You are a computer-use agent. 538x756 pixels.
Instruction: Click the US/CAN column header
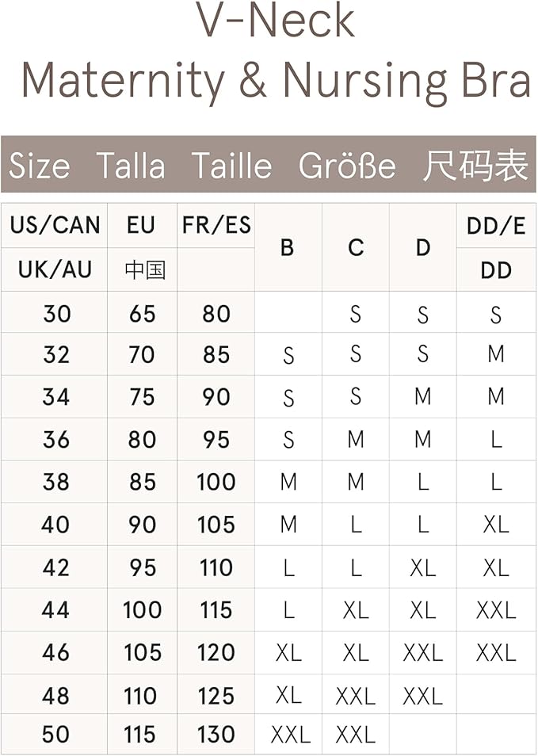point(55,226)
